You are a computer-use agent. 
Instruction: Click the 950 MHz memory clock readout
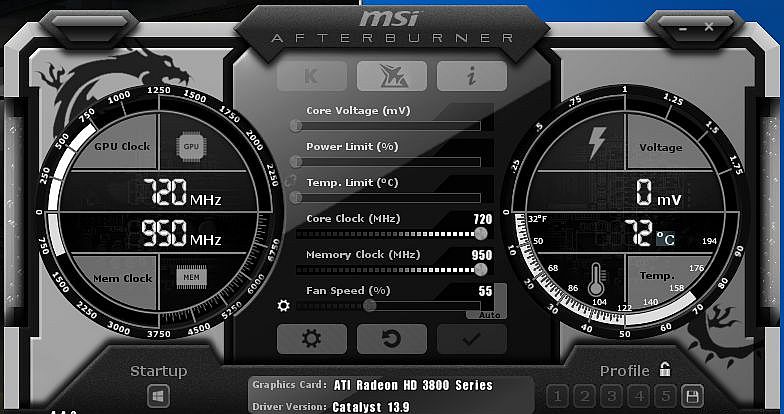pos(181,234)
